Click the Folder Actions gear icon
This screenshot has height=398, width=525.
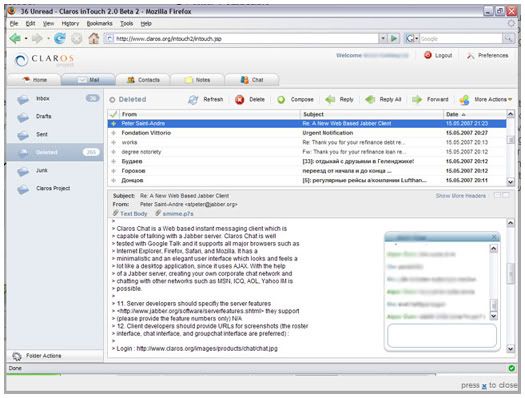pyautogui.click(x=16, y=356)
